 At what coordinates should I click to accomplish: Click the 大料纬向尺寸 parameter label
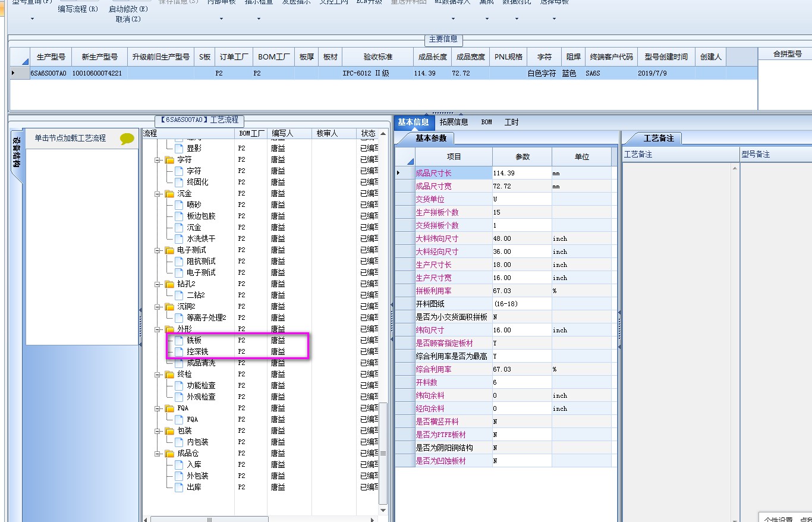click(x=437, y=238)
